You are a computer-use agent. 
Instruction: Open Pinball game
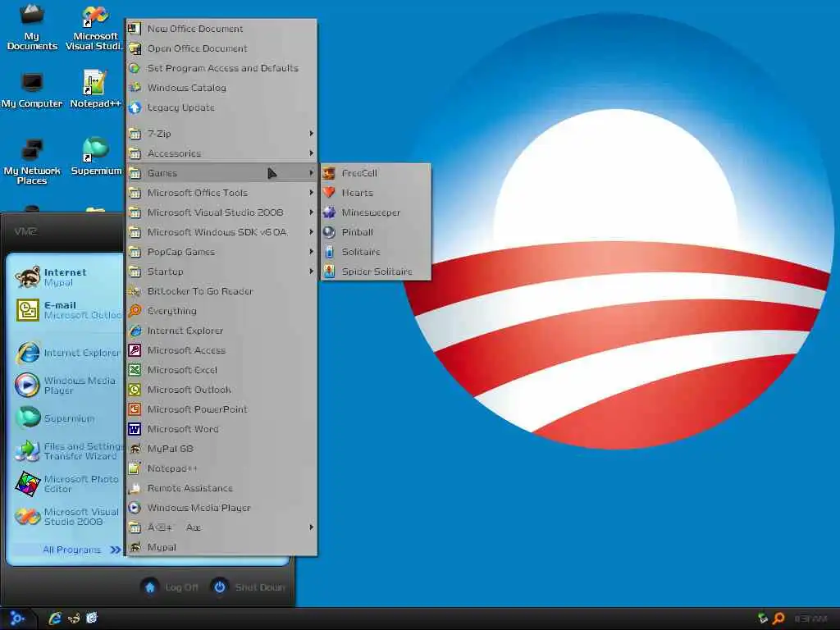point(376,232)
